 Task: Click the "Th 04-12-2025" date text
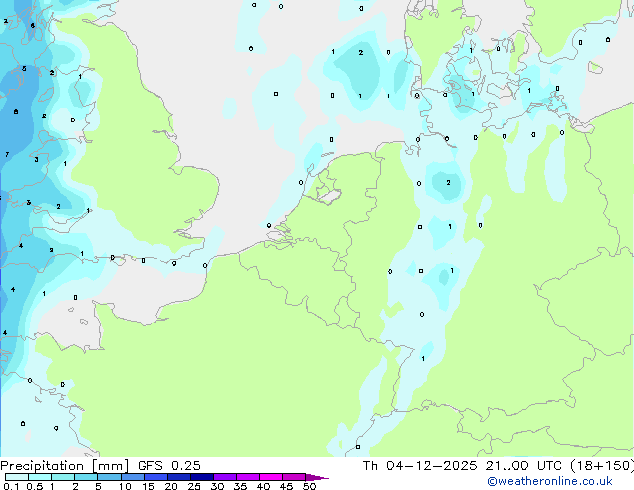[x=420, y=466]
